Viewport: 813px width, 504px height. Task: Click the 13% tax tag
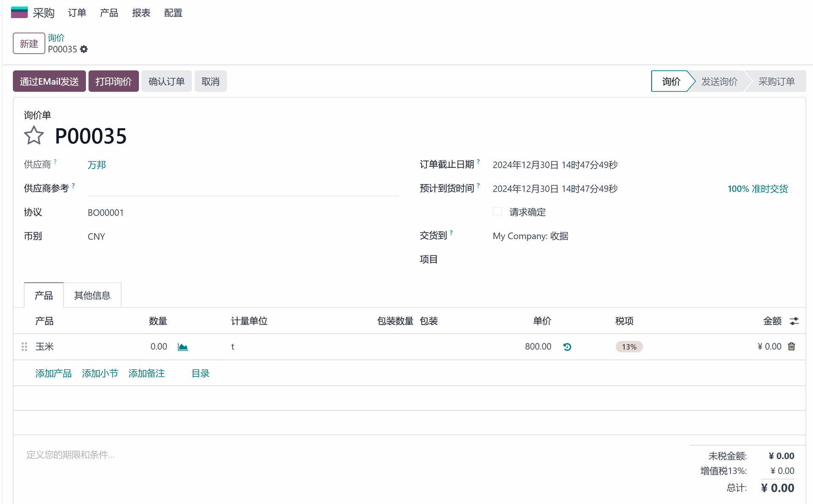[x=629, y=347]
